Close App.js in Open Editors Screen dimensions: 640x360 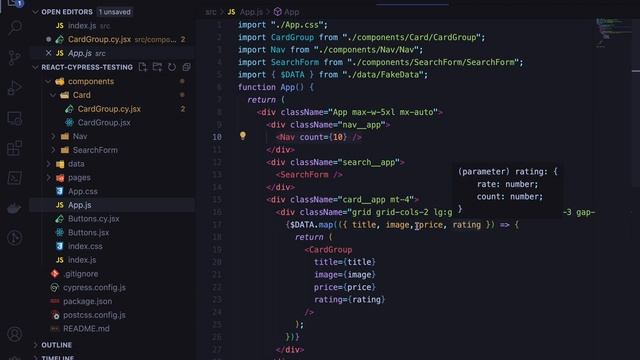pyautogui.click(x=49, y=53)
